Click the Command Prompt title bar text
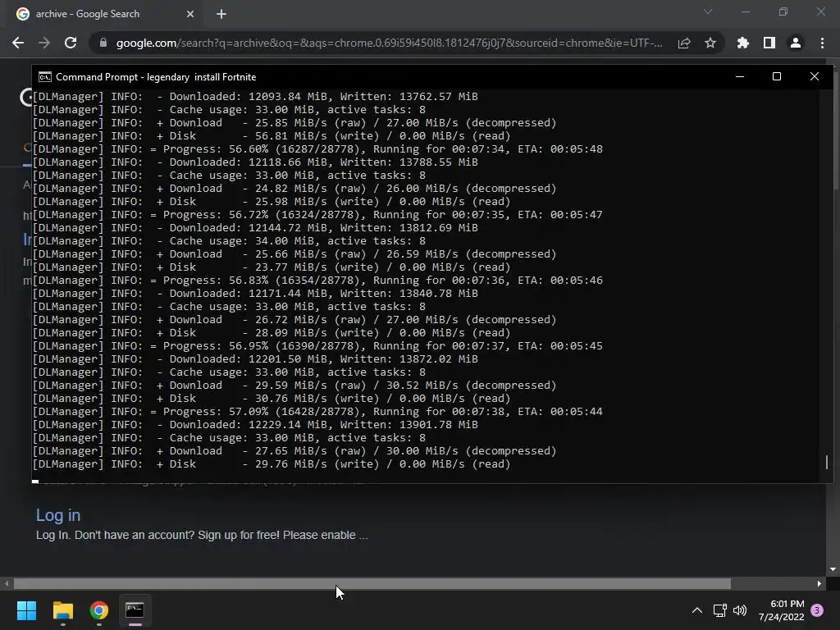Screen dimensions: 840x630 tap(156, 77)
